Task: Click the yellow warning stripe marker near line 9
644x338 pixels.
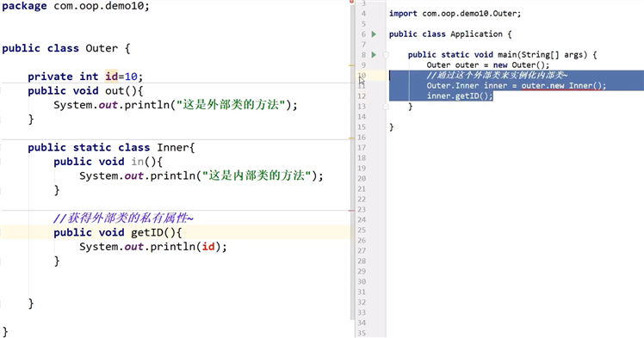Action: 351,65
